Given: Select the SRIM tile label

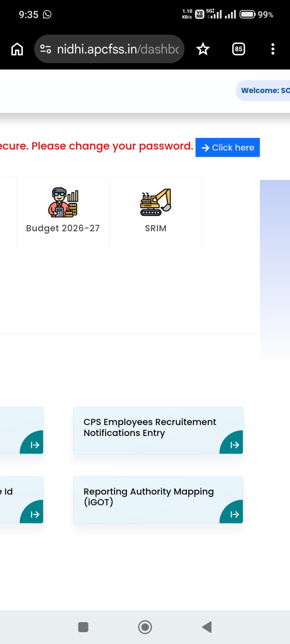Looking at the screenshot, I should point(155,228).
